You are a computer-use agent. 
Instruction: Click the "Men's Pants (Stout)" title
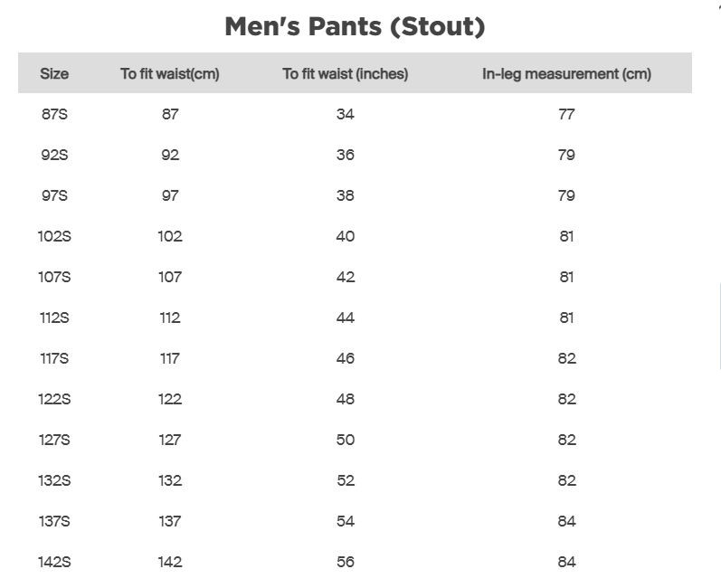coord(355,27)
